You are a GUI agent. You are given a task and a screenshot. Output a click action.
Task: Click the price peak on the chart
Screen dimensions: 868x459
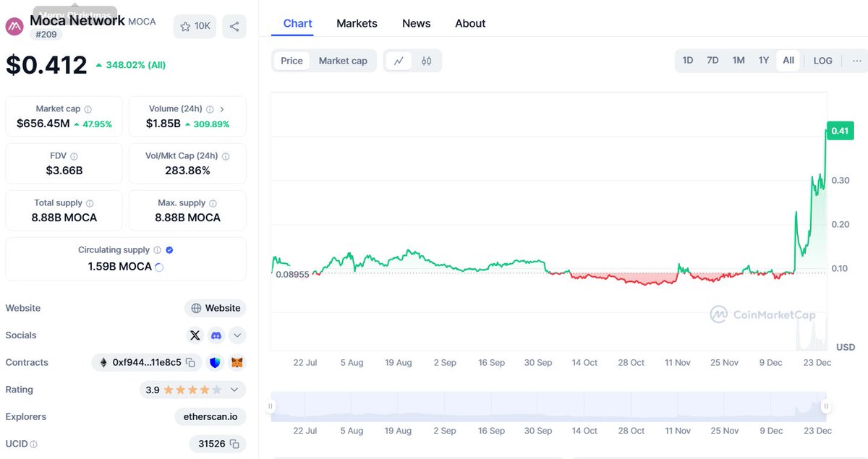tap(826, 130)
